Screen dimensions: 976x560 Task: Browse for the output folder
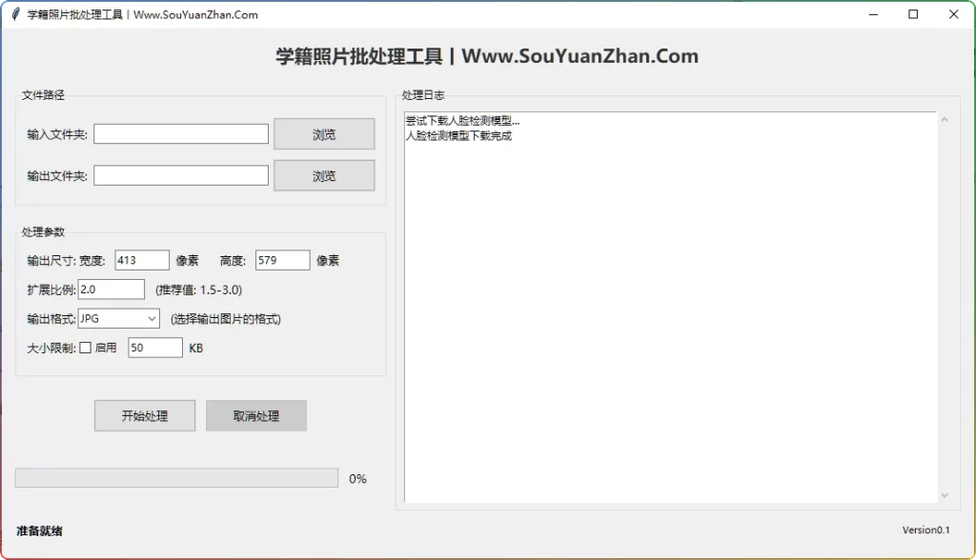click(x=324, y=175)
